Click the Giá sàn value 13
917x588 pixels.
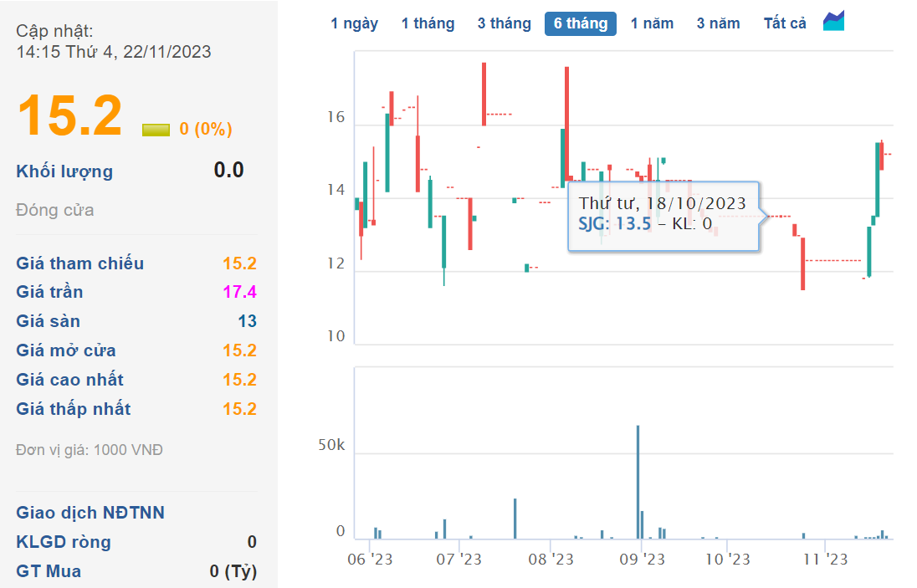click(246, 321)
